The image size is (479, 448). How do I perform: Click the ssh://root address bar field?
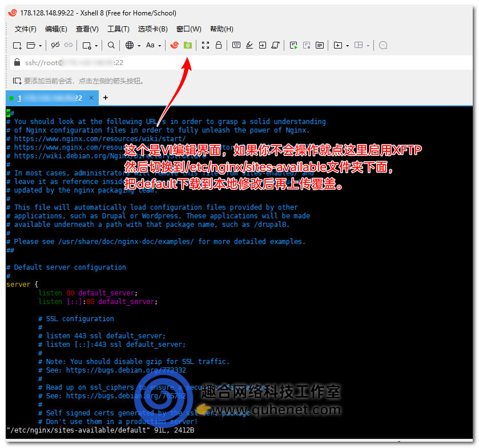pyautogui.click(x=241, y=63)
